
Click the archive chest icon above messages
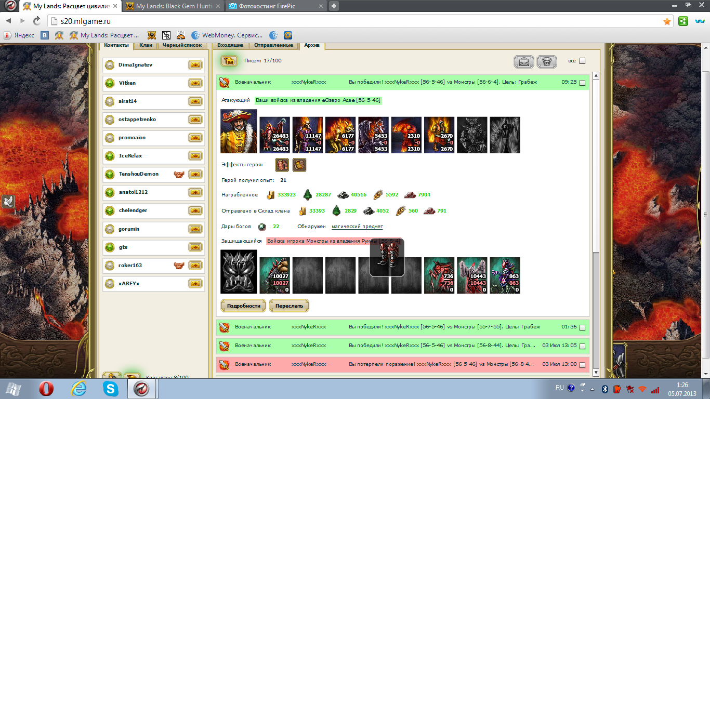tap(229, 61)
